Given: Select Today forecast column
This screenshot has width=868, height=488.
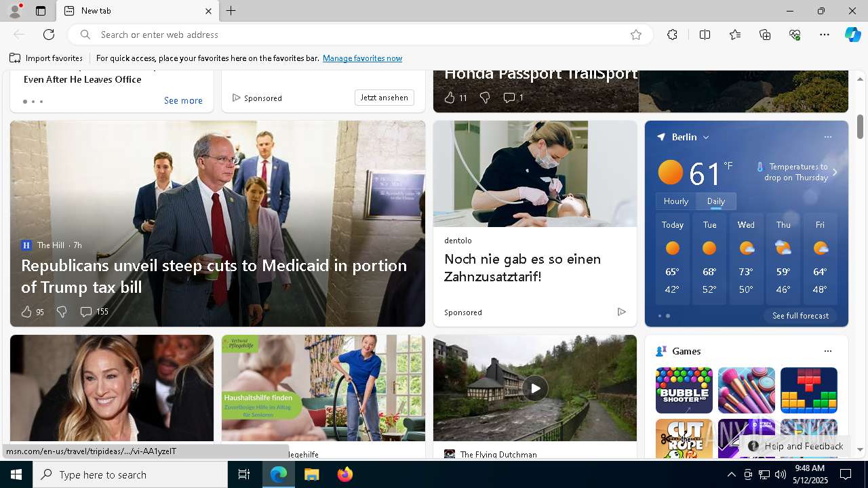Looking at the screenshot, I should (673, 258).
